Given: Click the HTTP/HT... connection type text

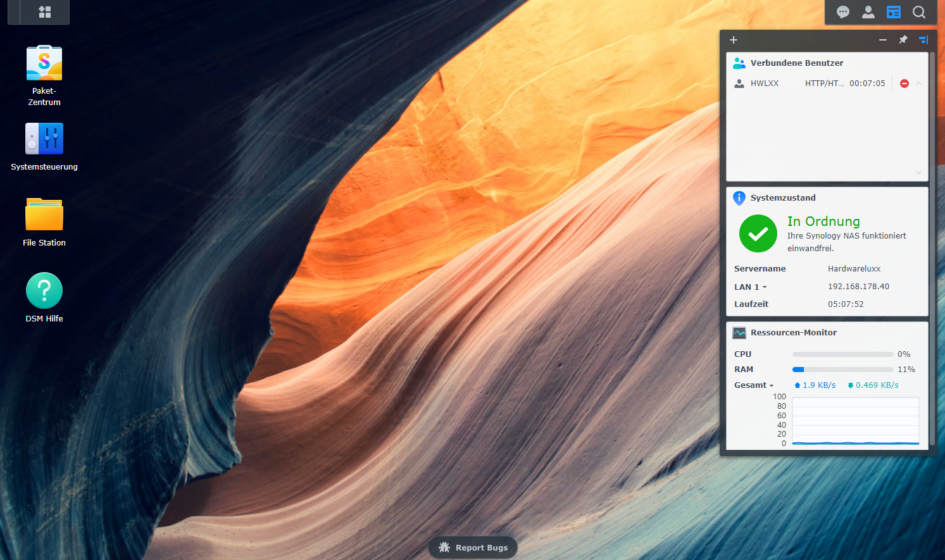Looking at the screenshot, I should pyautogui.click(x=824, y=84).
